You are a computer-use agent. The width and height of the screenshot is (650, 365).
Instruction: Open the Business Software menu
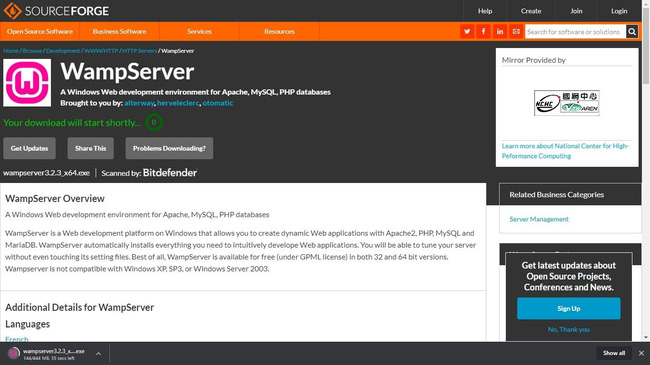(119, 32)
